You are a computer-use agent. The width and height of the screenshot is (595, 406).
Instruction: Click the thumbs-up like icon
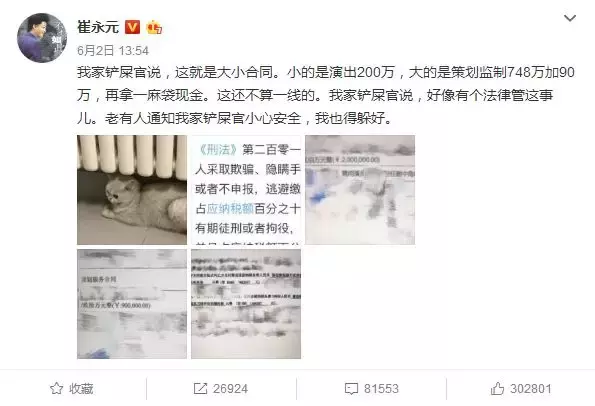(497, 389)
